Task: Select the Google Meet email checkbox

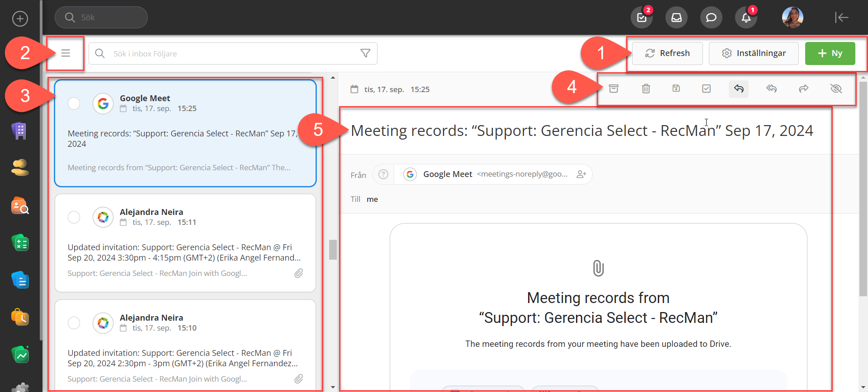Action: 74,103
